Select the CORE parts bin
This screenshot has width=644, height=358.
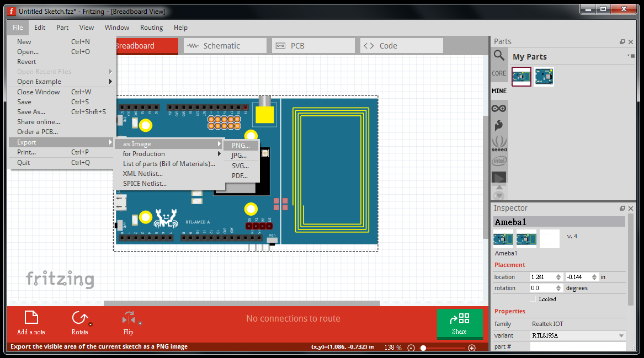tap(499, 73)
